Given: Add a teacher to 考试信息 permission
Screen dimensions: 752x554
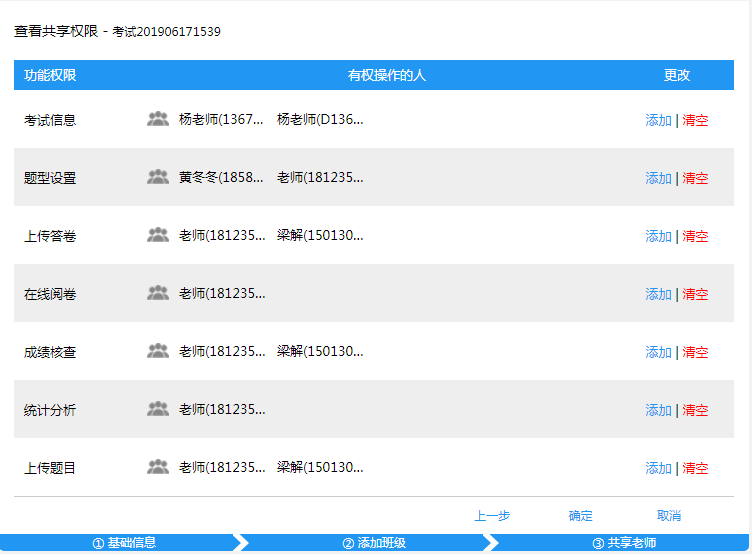Looking at the screenshot, I should 658,120.
